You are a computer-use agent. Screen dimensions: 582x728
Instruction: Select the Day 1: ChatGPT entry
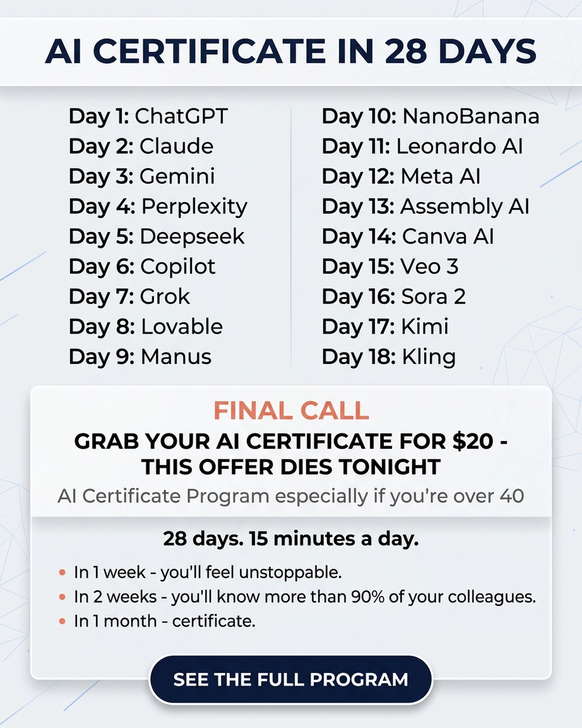click(149, 116)
